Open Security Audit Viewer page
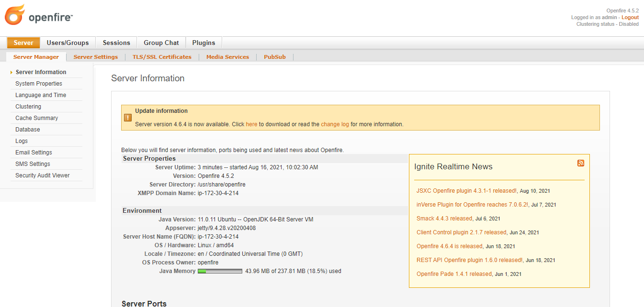 pyautogui.click(x=42, y=175)
